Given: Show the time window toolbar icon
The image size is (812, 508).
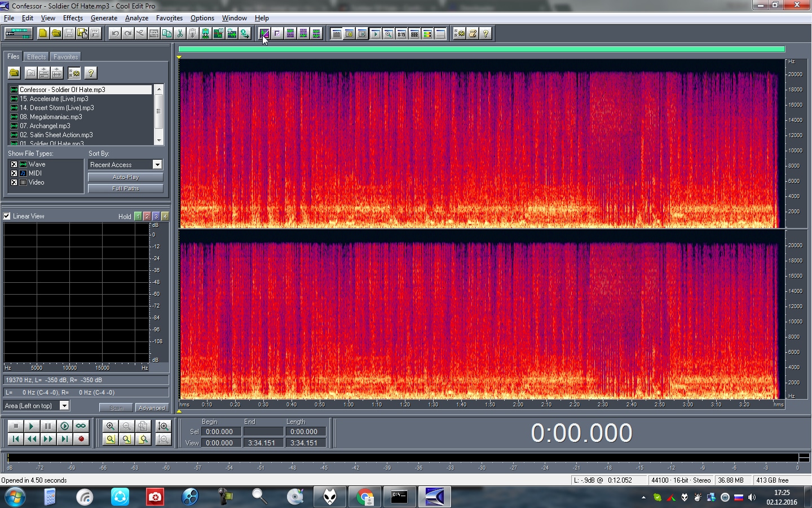Looking at the screenshot, I should click(x=401, y=33).
